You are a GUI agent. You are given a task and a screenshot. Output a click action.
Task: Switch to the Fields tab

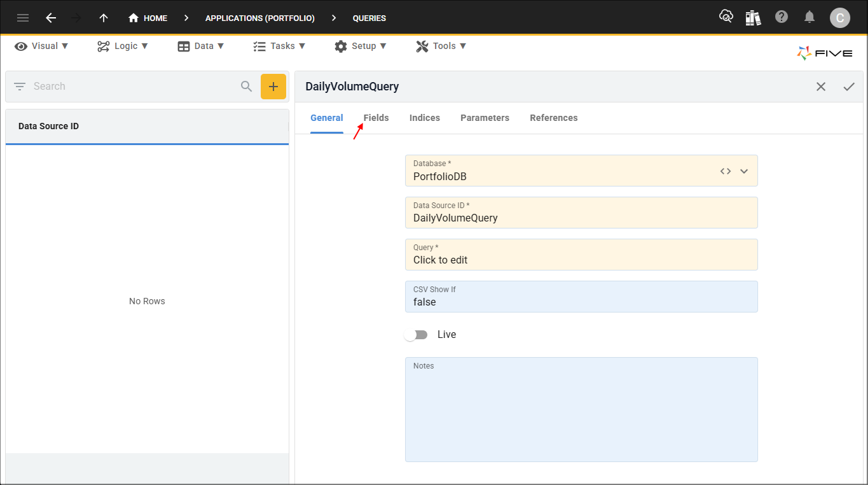(x=376, y=118)
